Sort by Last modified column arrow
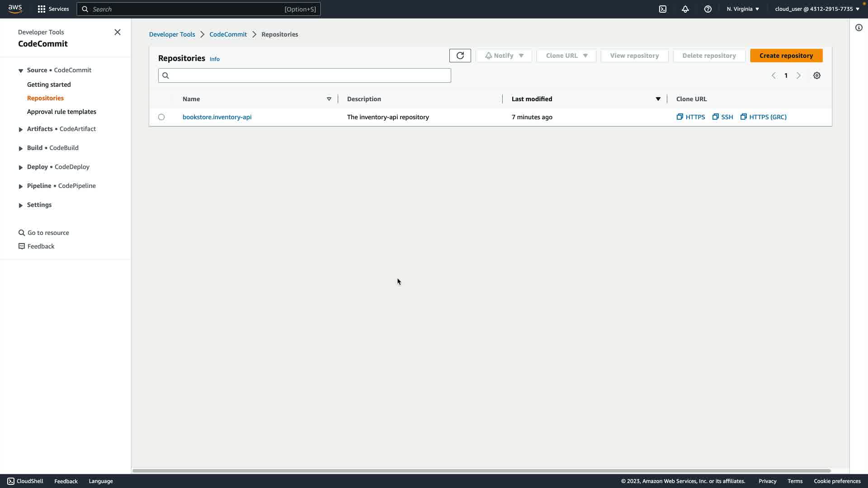The height and width of the screenshot is (488, 868). point(658,99)
